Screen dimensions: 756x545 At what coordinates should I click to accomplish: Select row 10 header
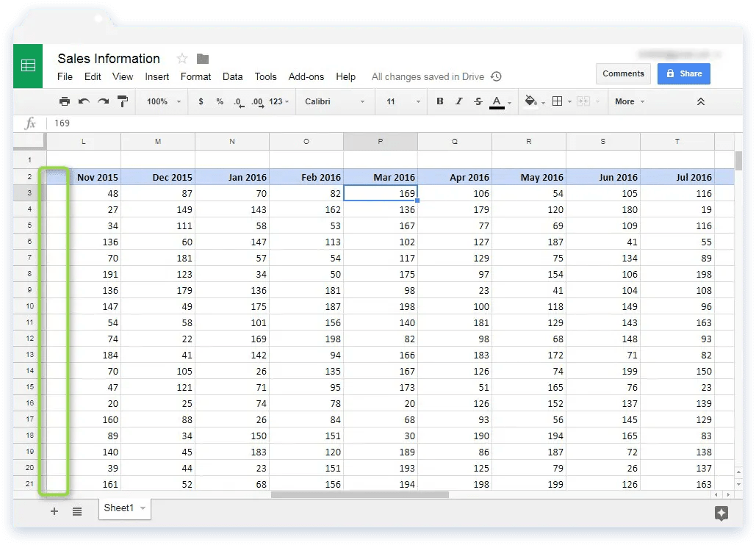(x=29, y=306)
